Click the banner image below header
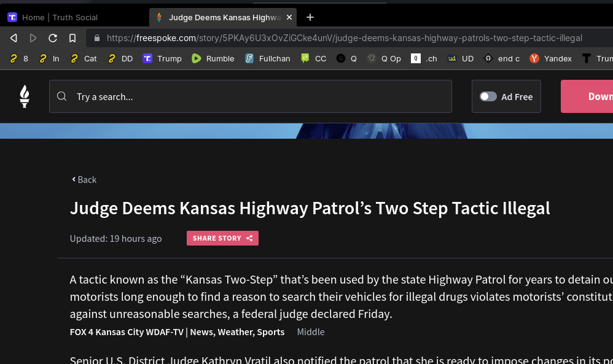The image size is (613, 364). tap(306, 131)
